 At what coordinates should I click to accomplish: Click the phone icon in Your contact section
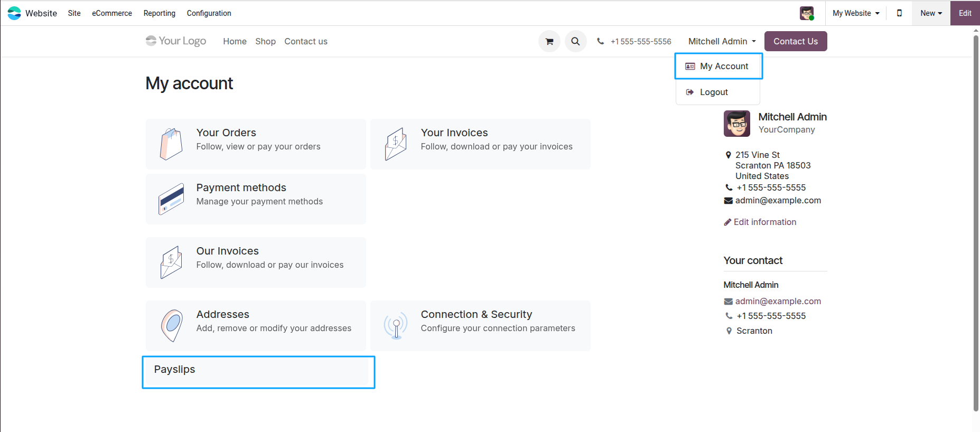729,316
